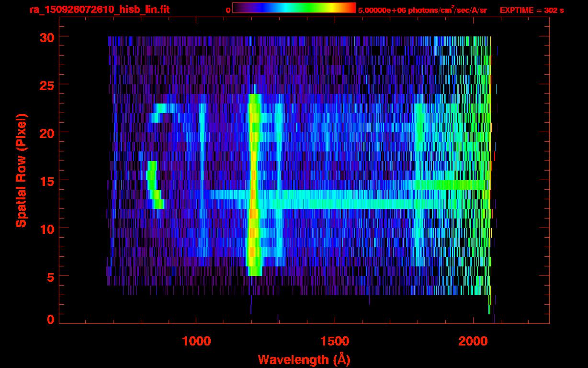Click the 0 spatial row tick label
The image size is (588, 368).
(50, 320)
